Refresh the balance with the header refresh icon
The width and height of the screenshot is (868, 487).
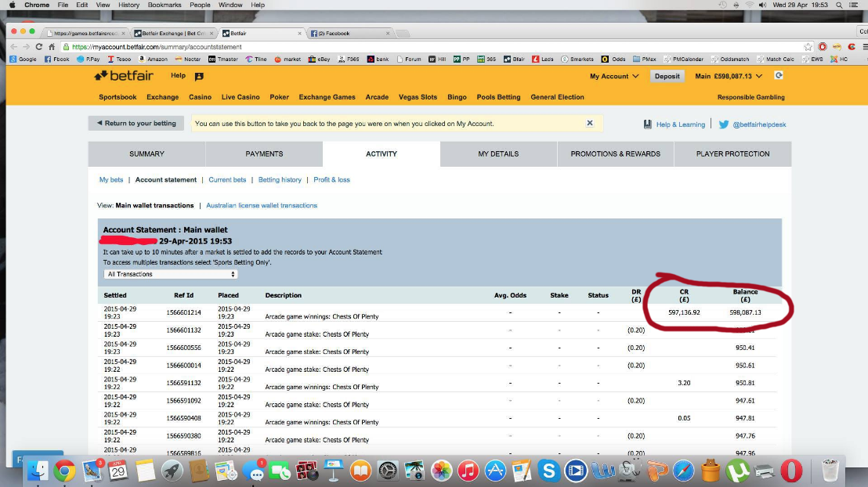click(779, 76)
